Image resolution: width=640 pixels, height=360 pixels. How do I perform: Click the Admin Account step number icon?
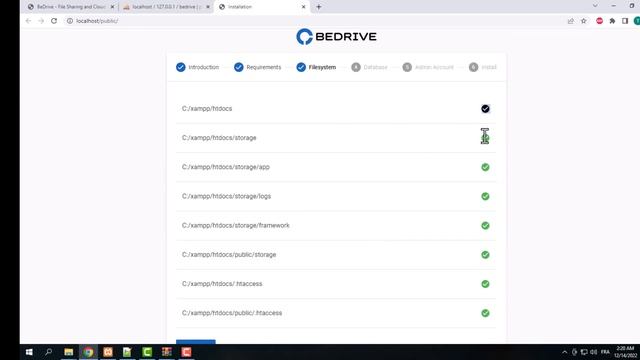(x=407, y=67)
